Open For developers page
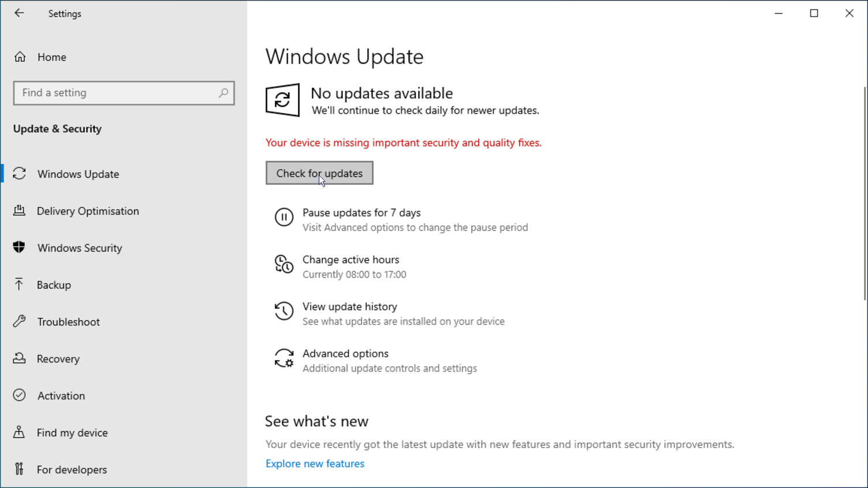The width and height of the screenshot is (868, 488). [x=72, y=470]
